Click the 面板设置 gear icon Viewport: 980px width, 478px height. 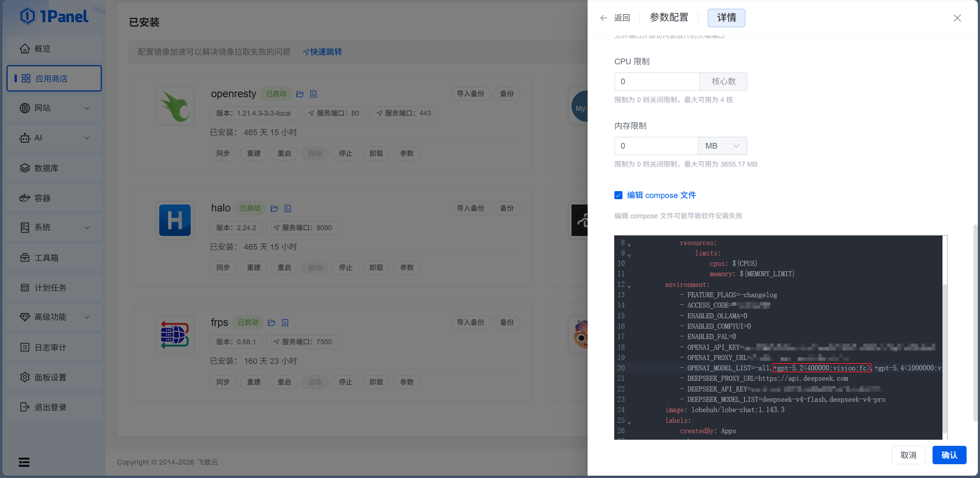(25, 377)
